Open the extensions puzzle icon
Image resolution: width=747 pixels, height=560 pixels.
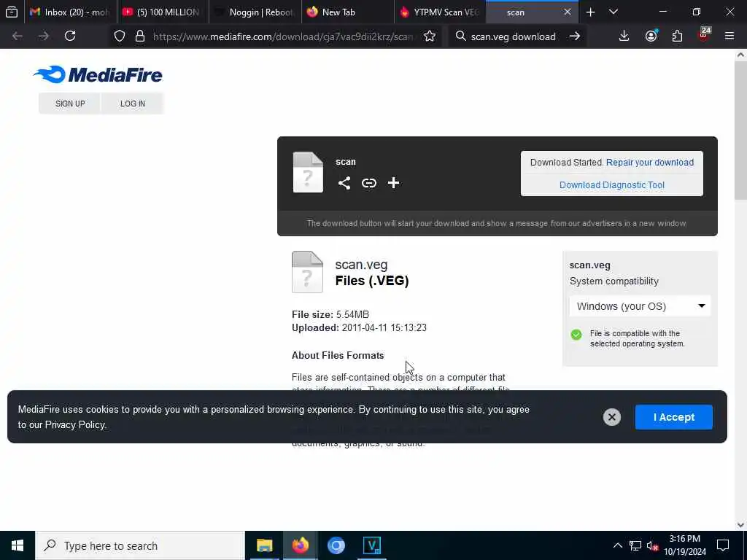pyautogui.click(x=677, y=36)
